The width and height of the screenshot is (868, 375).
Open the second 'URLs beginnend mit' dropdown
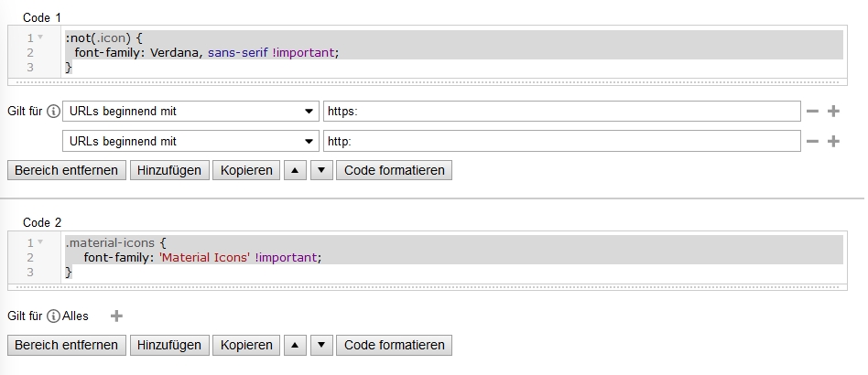(x=190, y=142)
